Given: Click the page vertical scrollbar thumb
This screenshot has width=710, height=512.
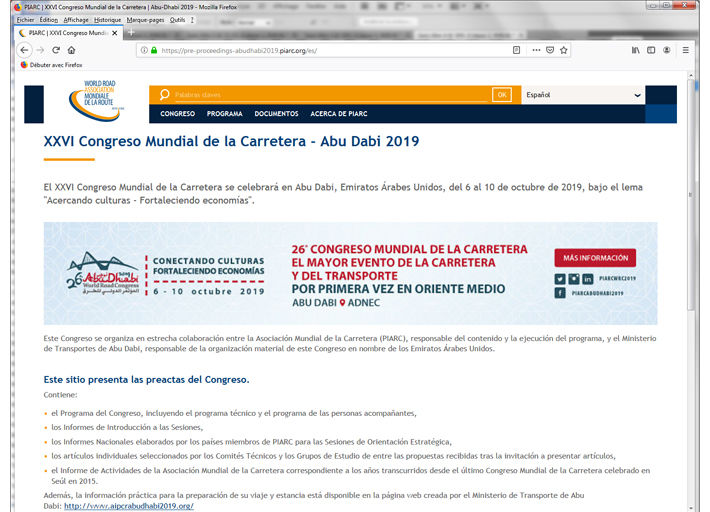Looking at the screenshot, I should [x=691, y=195].
